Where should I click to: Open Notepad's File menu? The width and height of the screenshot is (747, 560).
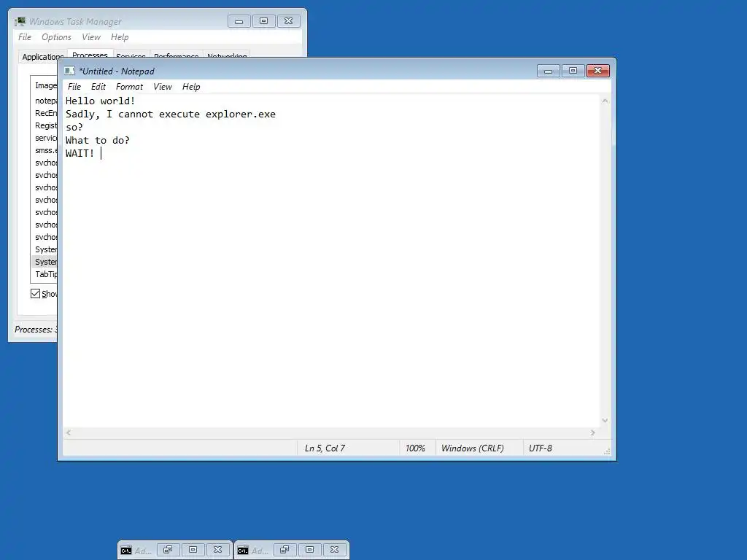(x=74, y=87)
